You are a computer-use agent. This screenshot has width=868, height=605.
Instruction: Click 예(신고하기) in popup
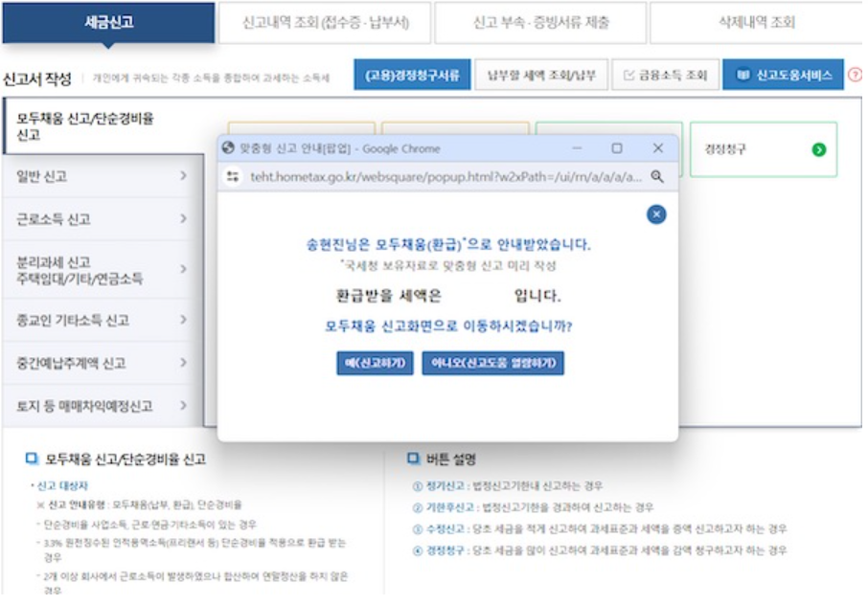click(x=375, y=363)
